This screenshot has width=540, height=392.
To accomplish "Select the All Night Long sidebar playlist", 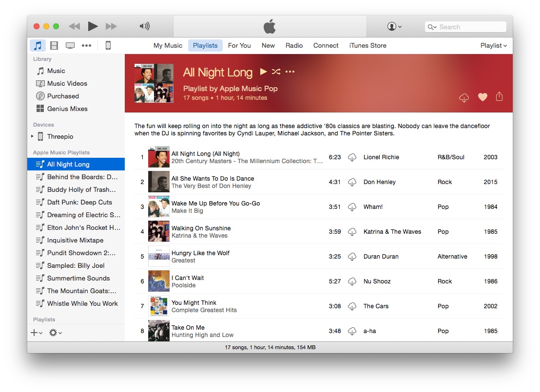I will [76, 164].
